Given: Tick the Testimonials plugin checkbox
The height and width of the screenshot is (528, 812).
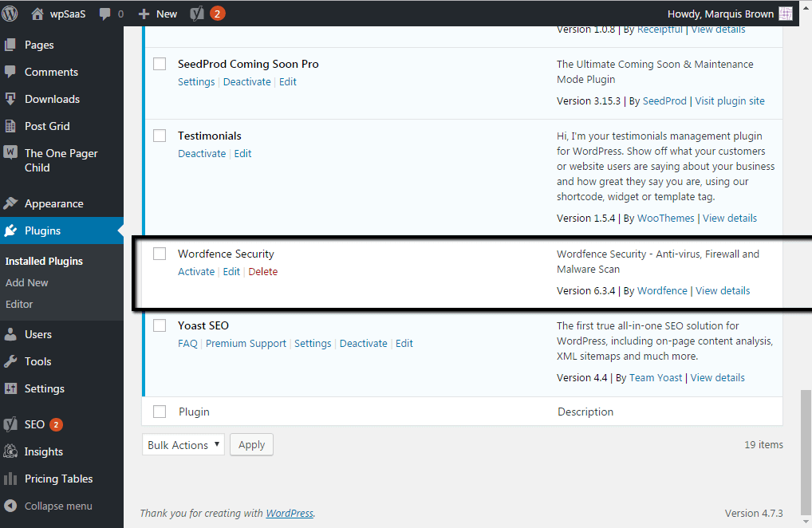Looking at the screenshot, I should [x=160, y=136].
